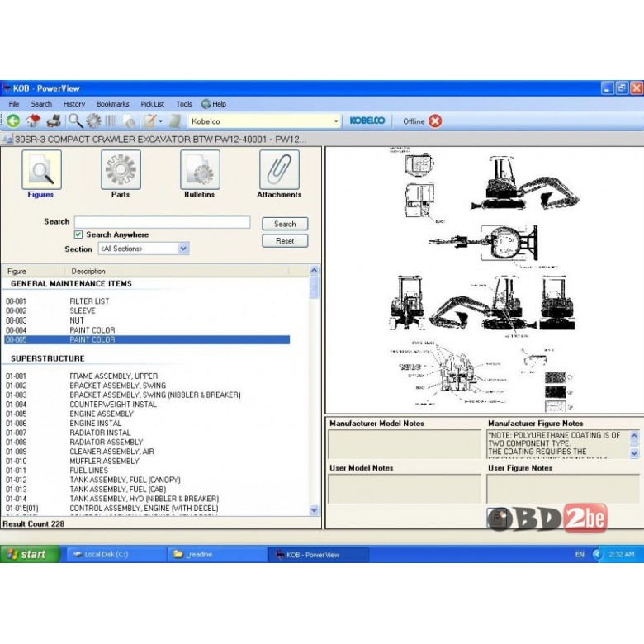Click figure list scrollbar down arrow

(314, 510)
